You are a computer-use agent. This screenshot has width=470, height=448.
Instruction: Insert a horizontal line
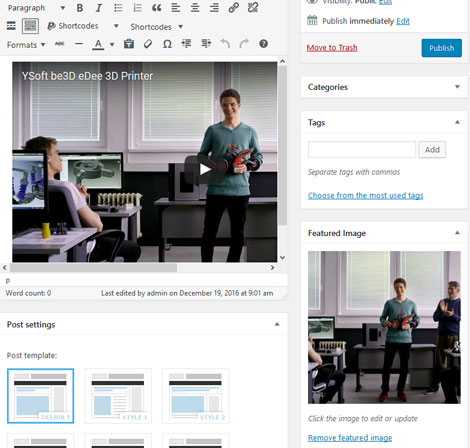(79, 44)
